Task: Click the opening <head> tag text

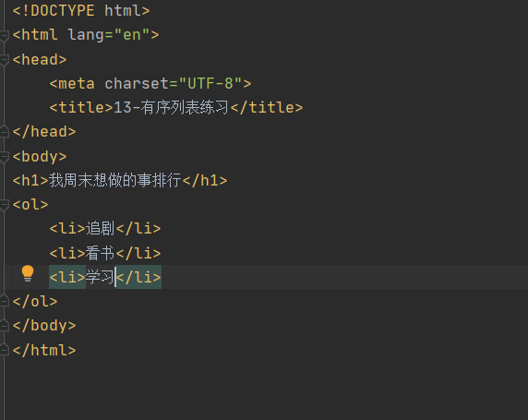Action: tap(40, 60)
